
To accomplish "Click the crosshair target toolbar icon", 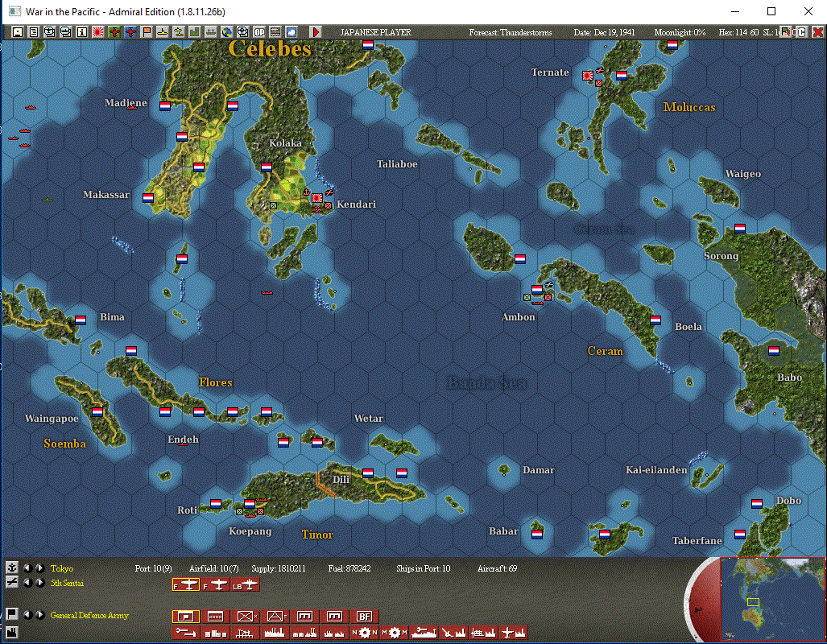I will [x=242, y=32].
